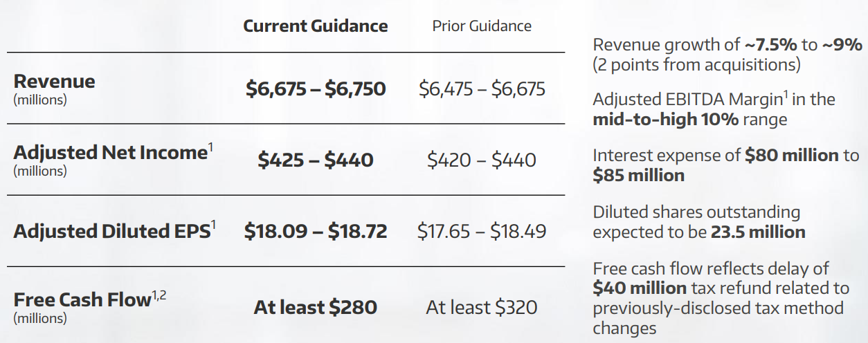
Task: Click current revenue guidance $6,675 – $6,750
Action: pos(316,89)
